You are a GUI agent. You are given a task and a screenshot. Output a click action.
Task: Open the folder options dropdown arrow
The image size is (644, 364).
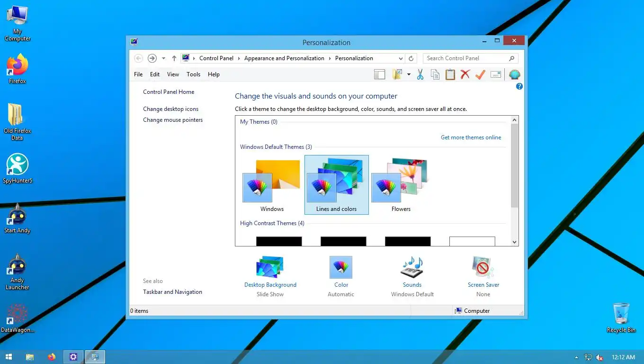[408, 74]
